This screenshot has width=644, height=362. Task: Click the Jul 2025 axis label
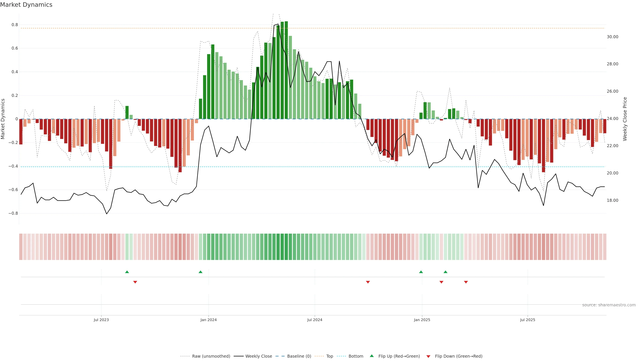(527, 320)
